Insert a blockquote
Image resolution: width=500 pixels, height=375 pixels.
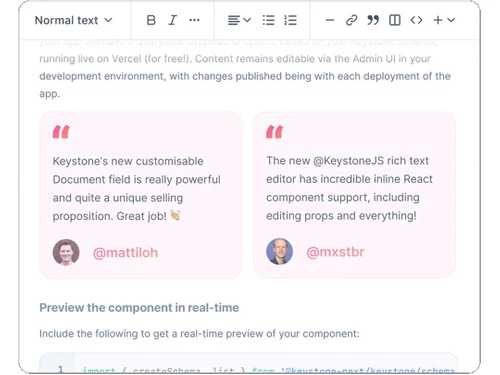coord(373,20)
